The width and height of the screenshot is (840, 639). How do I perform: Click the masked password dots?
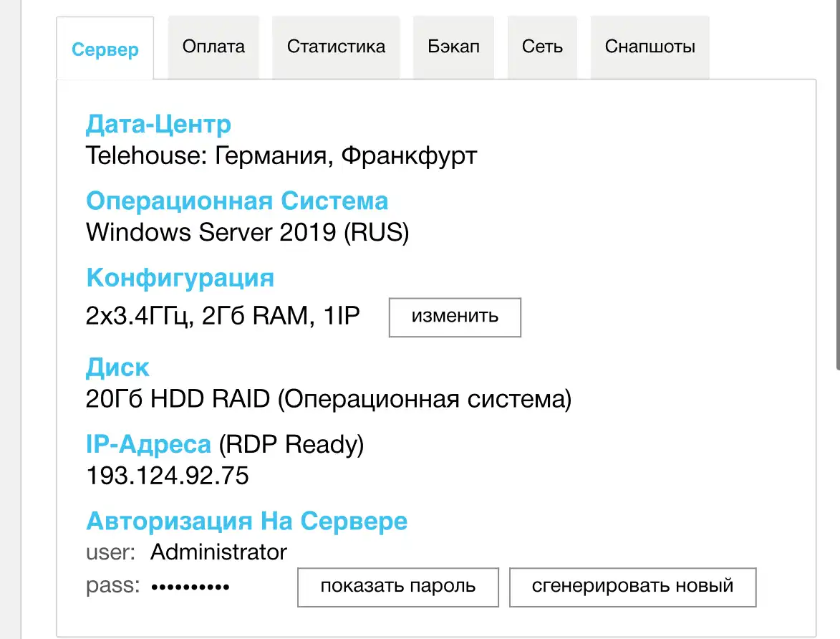pos(190,587)
